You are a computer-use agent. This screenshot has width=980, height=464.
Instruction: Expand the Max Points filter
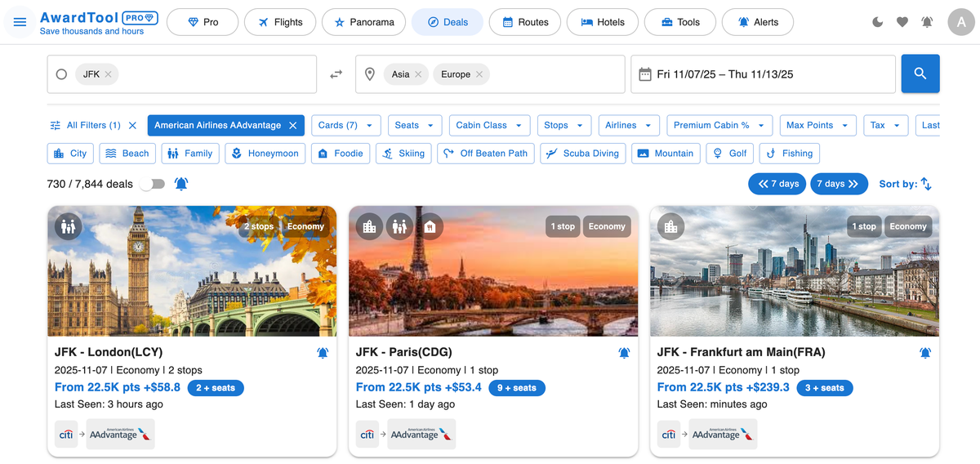pyautogui.click(x=817, y=125)
